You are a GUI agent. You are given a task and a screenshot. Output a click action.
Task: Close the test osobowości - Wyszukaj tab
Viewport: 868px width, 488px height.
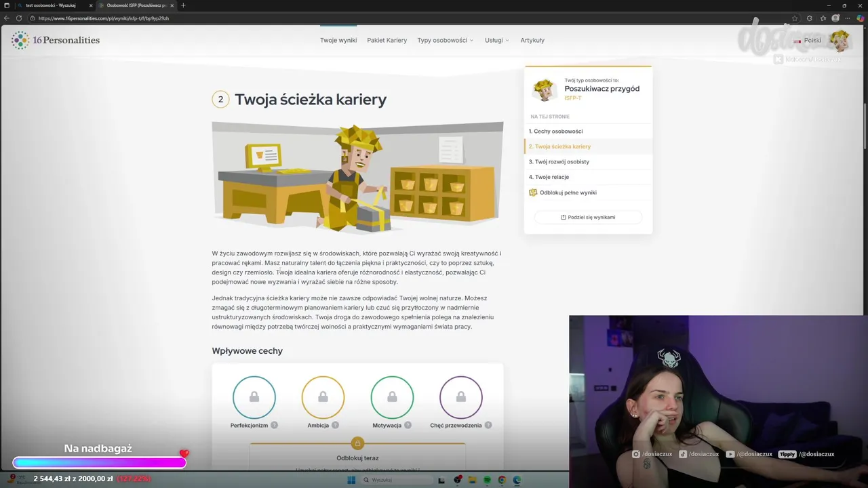(91, 5)
